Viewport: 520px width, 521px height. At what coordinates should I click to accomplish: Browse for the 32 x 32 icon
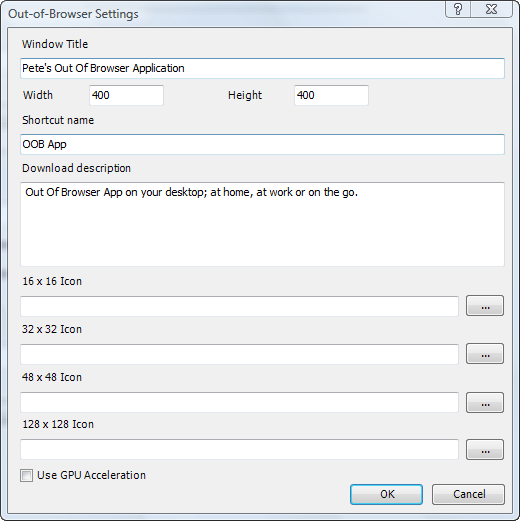click(x=485, y=353)
